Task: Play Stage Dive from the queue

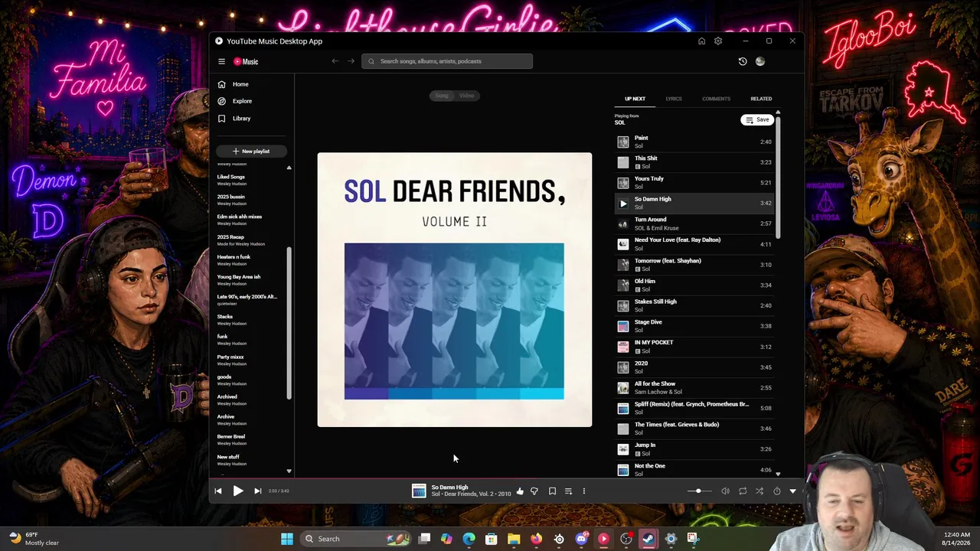Action: pos(694,326)
